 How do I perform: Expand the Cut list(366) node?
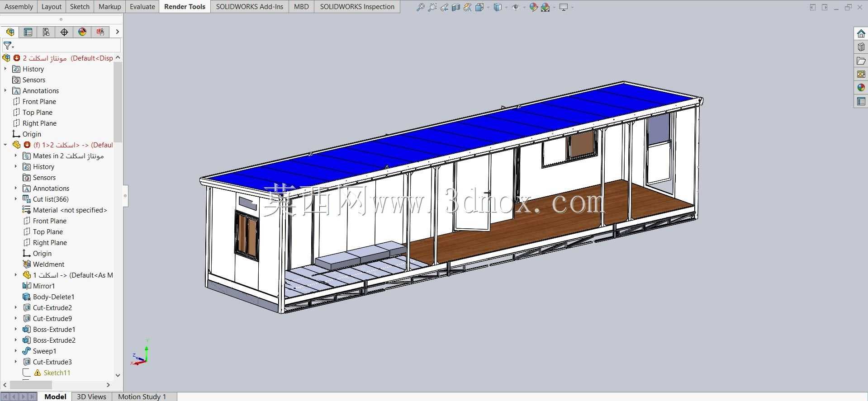tap(16, 199)
